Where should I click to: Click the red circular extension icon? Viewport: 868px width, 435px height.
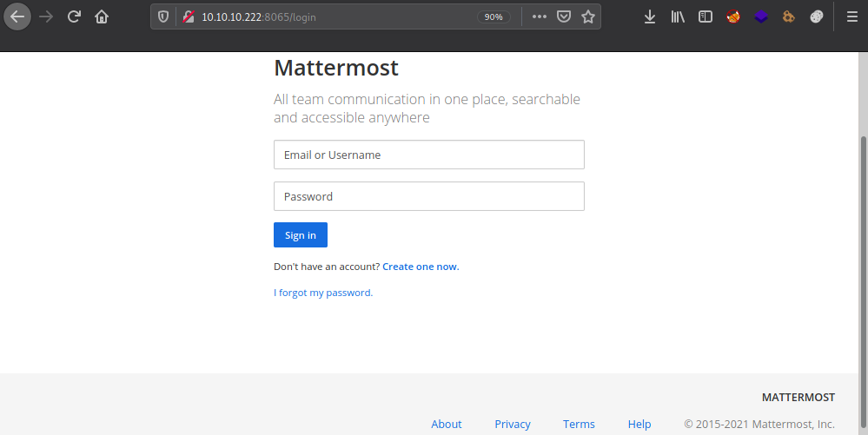733,16
